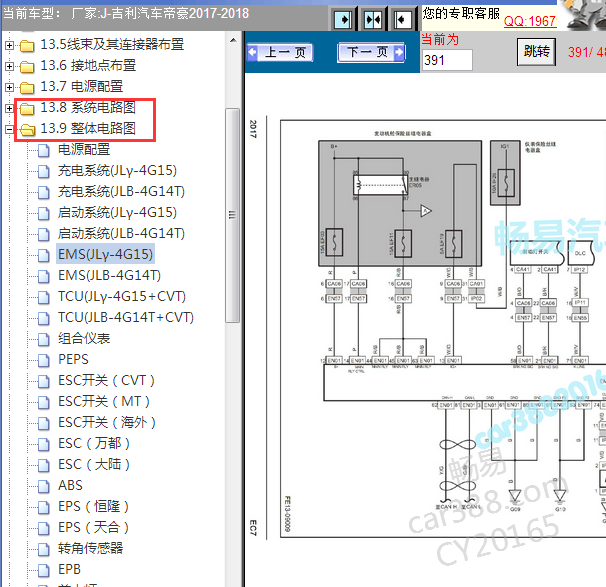Open 充电系统(JLy-4G15) page
This screenshot has height=587, width=606.
point(117,170)
